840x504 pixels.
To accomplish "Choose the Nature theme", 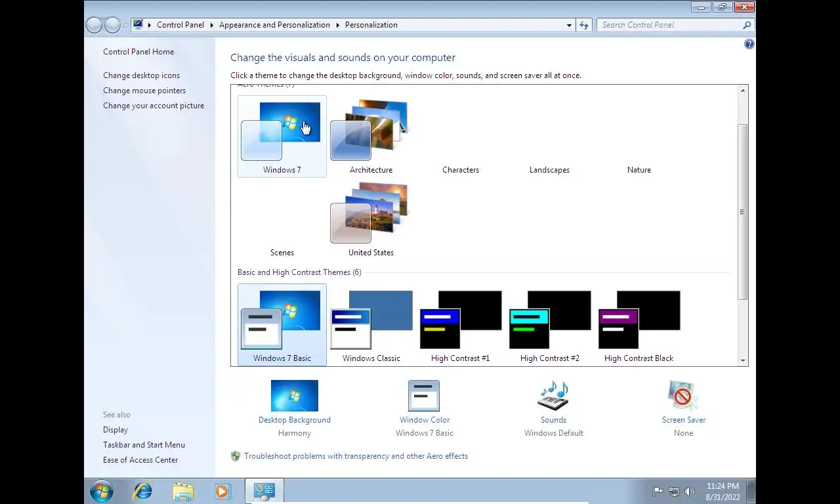I will pyautogui.click(x=639, y=136).
